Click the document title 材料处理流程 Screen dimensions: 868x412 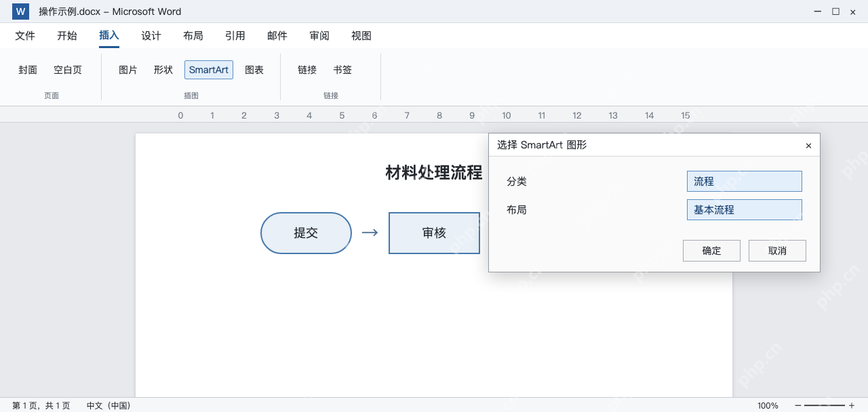click(x=434, y=173)
